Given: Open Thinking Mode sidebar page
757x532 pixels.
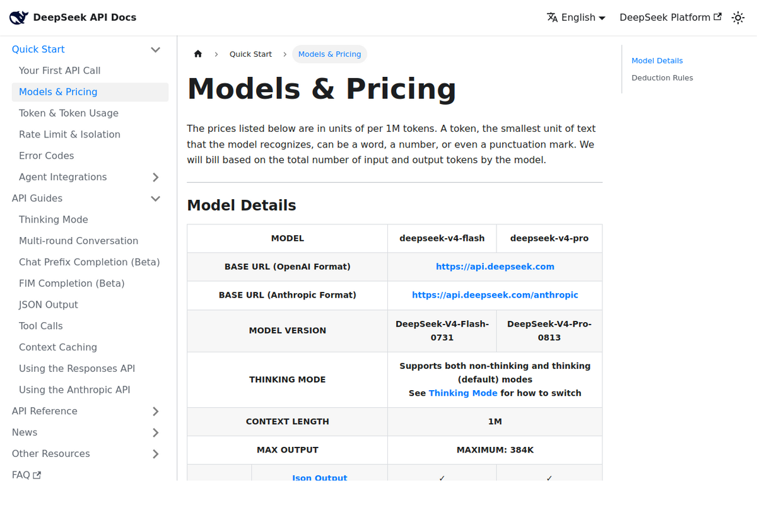Looking at the screenshot, I should click(x=90, y=219).
